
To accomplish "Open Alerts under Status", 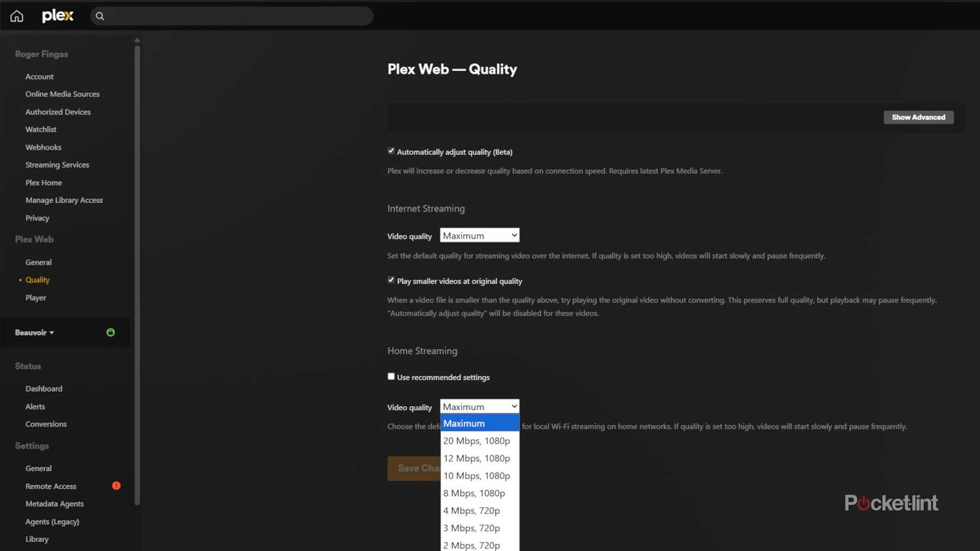I will (35, 407).
